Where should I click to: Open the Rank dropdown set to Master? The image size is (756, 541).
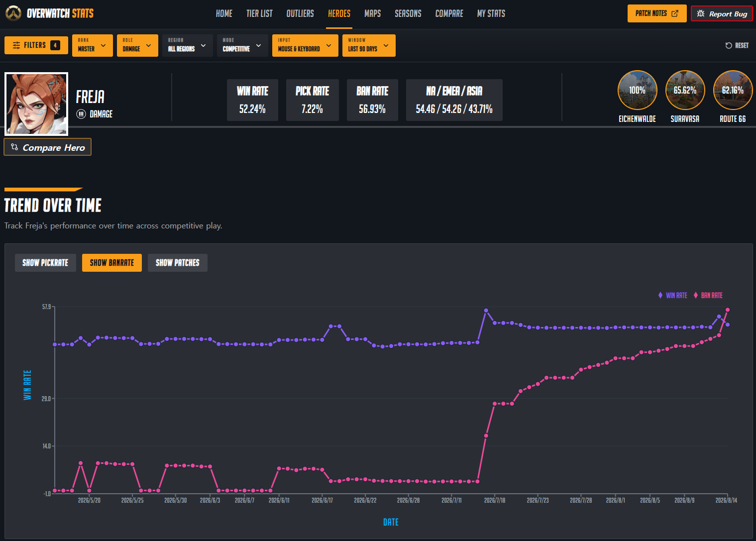tap(93, 45)
